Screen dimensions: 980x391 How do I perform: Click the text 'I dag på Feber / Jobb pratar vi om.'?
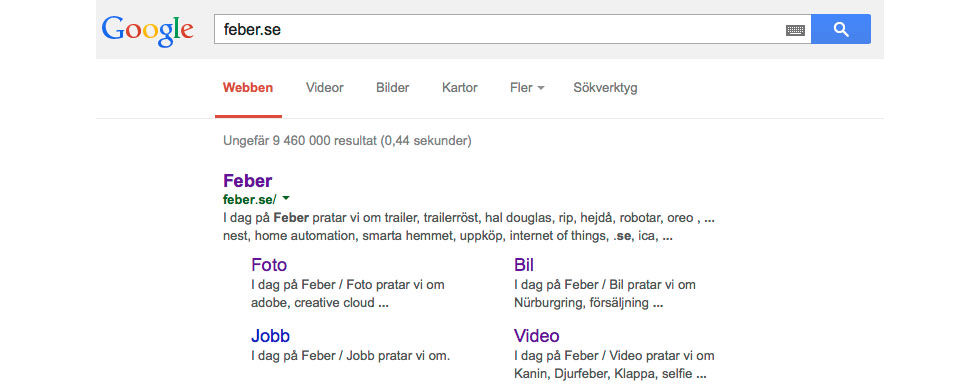click(351, 356)
